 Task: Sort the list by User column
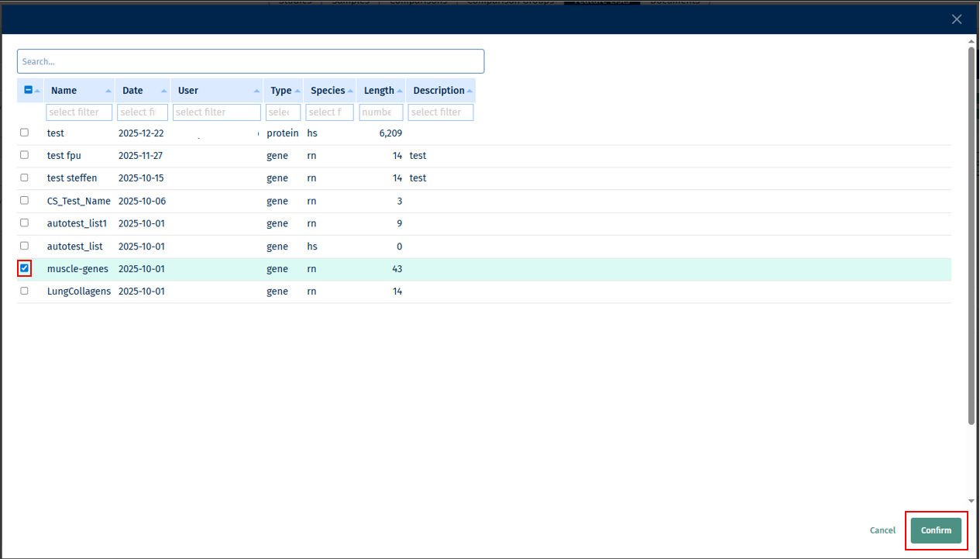coord(256,90)
